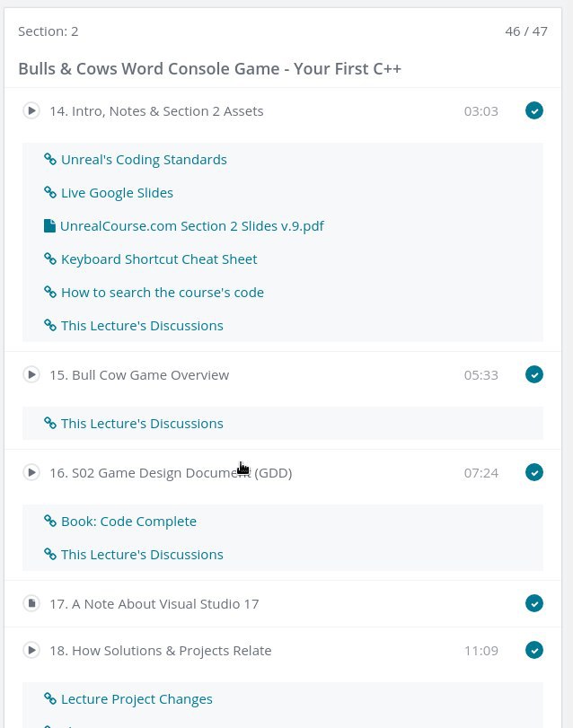Open Lecture Project Changes link

[x=137, y=699]
